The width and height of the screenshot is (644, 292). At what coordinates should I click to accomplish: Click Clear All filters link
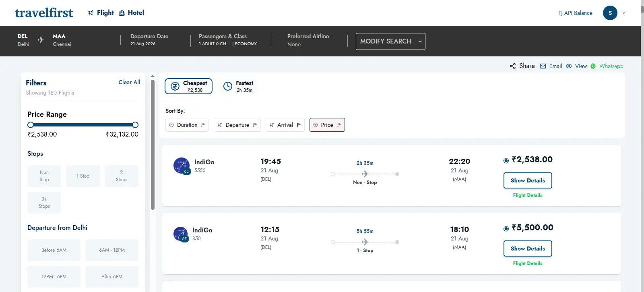(129, 82)
